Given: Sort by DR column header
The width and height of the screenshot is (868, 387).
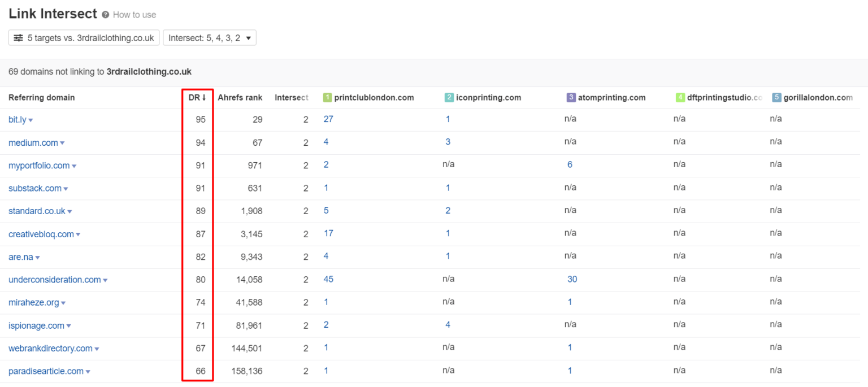Looking at the screenshot, I should click(x=197, y=98).
